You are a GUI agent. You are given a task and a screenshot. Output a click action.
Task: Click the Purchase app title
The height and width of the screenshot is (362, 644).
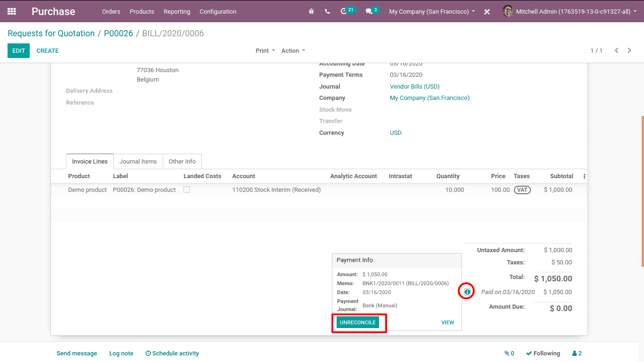[x=53, y=11]
